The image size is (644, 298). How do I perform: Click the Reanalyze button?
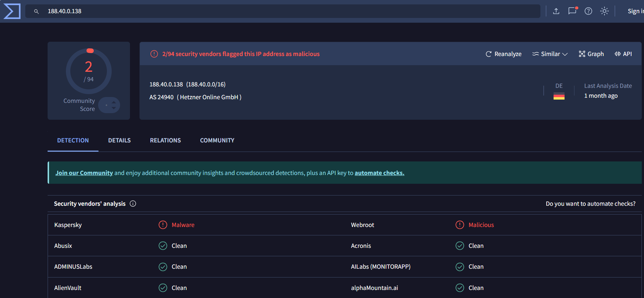click(503, 54)
